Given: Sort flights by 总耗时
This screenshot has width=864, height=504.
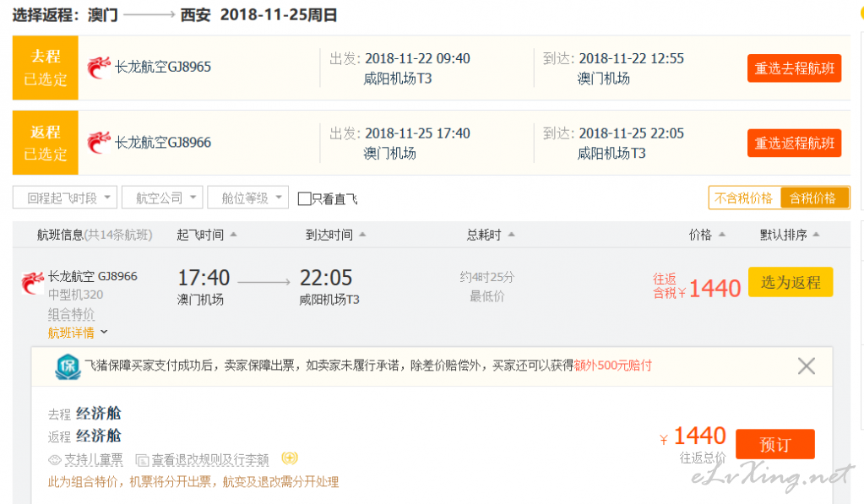Looking at the screenshot, I should tap(491, 236).
